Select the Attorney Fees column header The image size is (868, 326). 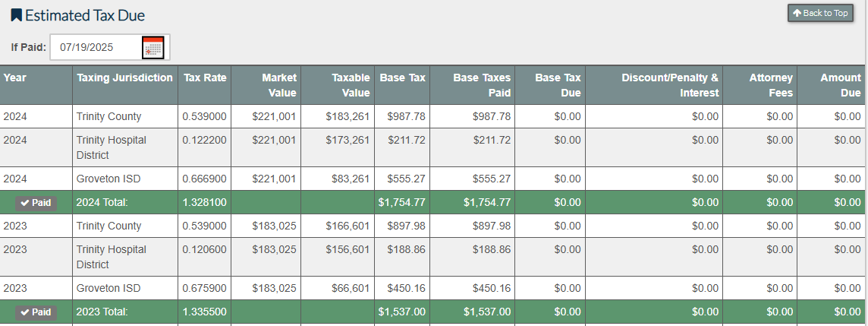coord(771,85)
